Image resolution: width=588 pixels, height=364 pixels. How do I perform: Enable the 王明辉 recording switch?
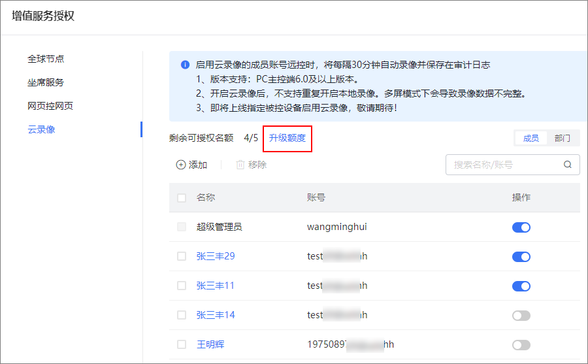521,345
